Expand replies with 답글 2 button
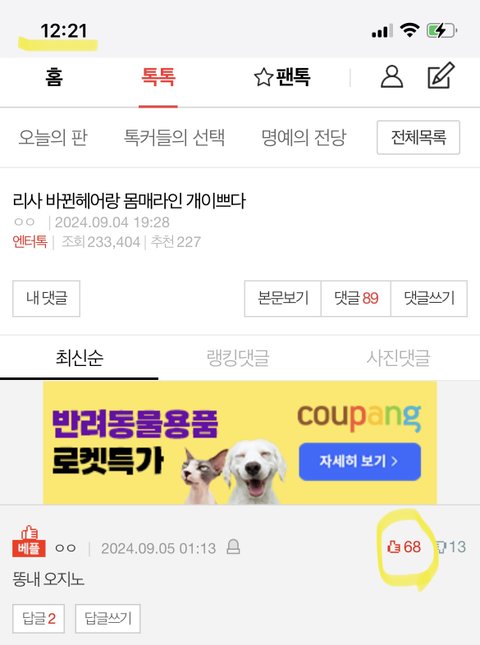Image resolution: width=480 pixels, height=645 pixels. (38, 618)
